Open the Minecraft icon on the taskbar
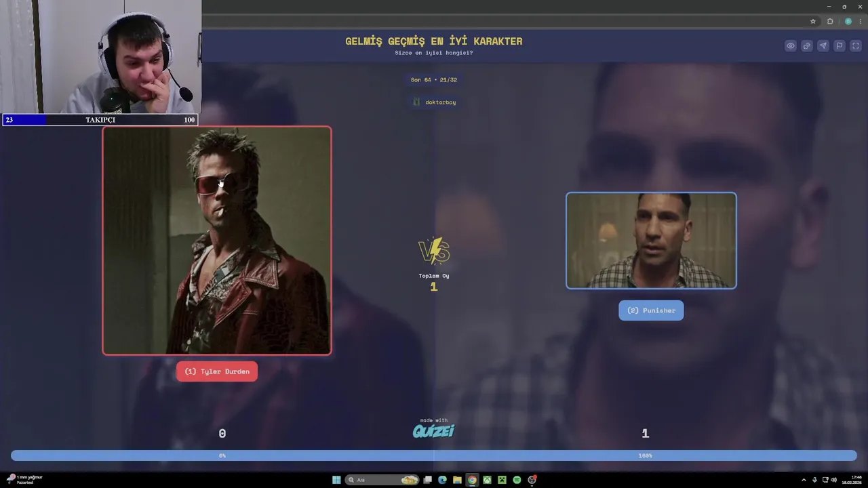 point(502,480)
